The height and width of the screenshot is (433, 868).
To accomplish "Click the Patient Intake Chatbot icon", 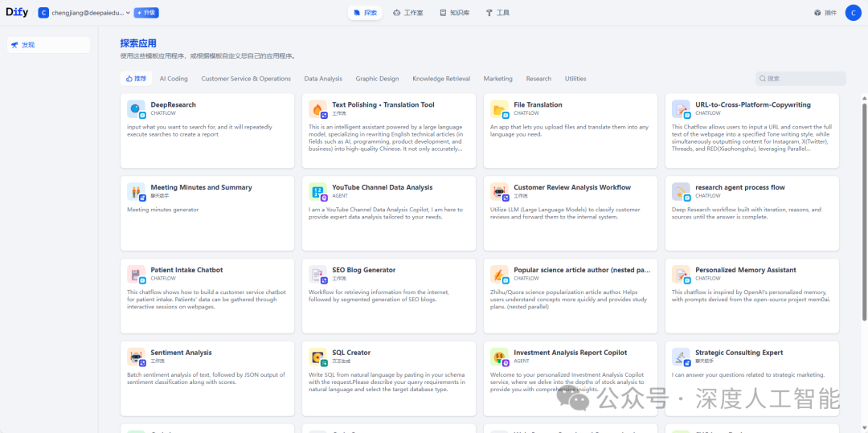I will pos(136,274).
